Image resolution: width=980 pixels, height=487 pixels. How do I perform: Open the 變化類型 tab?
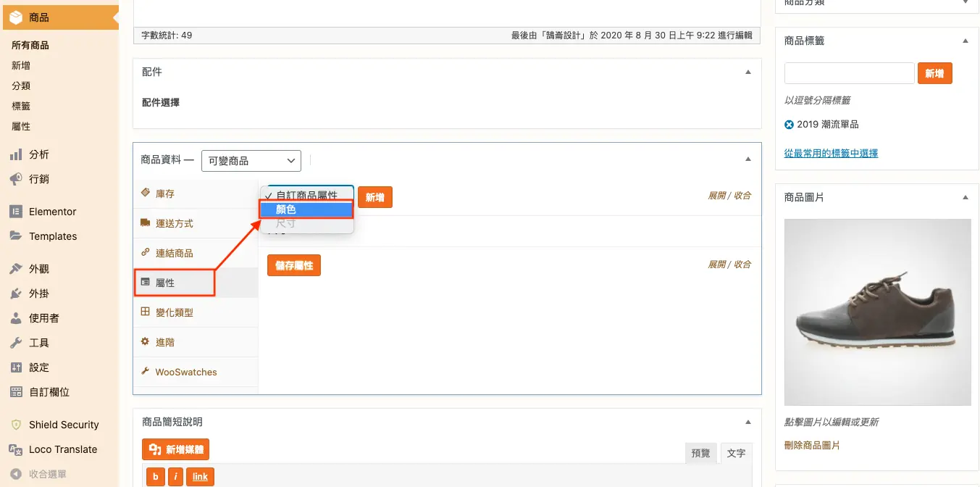click(x=196, y=312)
